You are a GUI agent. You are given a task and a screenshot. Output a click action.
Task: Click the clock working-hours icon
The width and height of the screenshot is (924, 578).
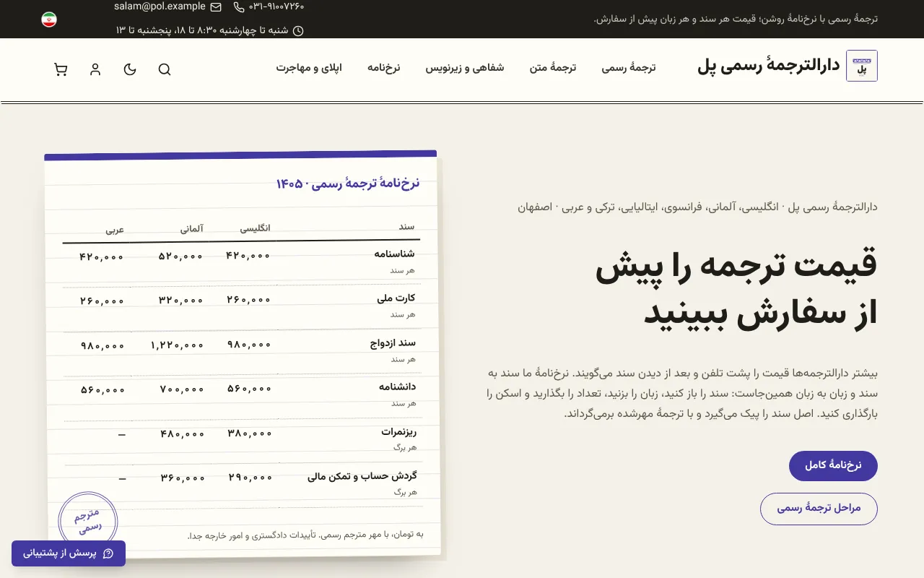click(298, 31)
